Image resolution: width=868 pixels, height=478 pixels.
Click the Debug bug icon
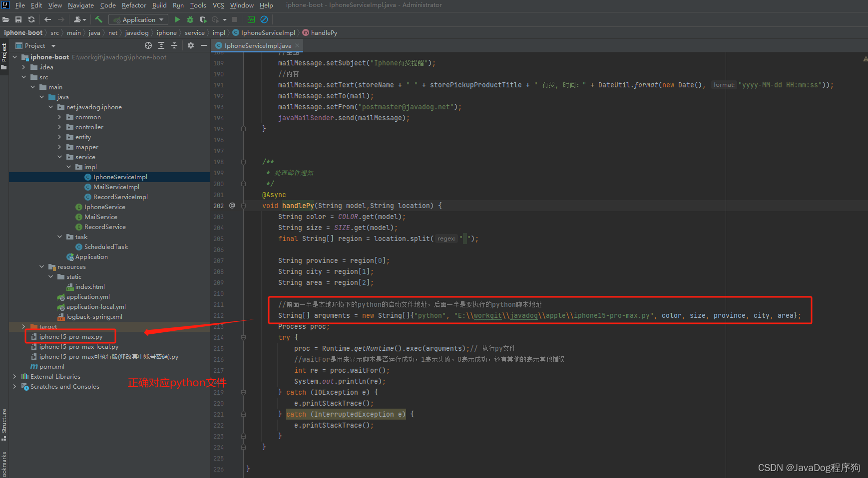click(x=190, y=19)
